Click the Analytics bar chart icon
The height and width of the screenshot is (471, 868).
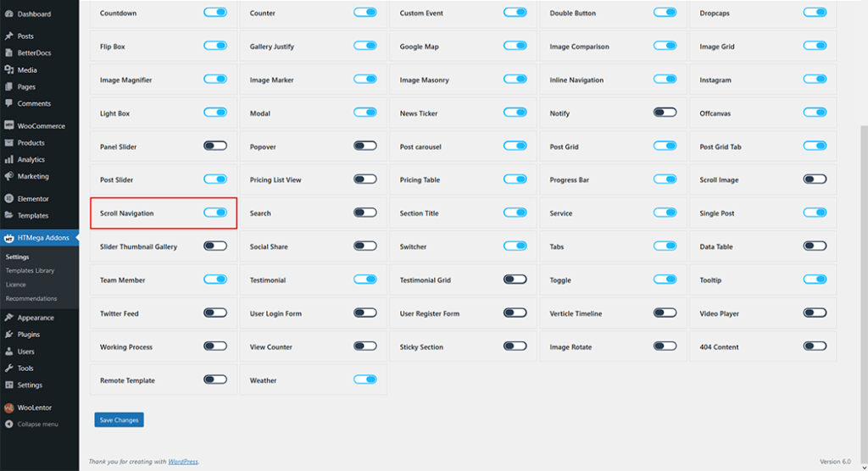[x=8, y=159]
